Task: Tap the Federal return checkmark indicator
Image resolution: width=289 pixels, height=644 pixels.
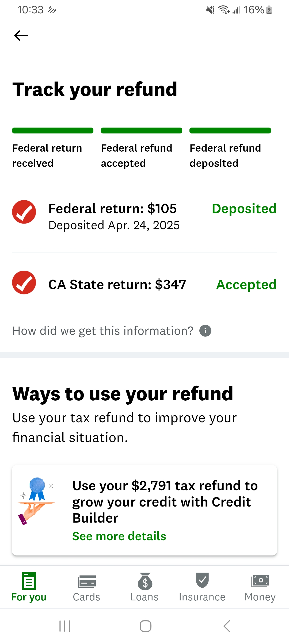Action: [24, 212]
